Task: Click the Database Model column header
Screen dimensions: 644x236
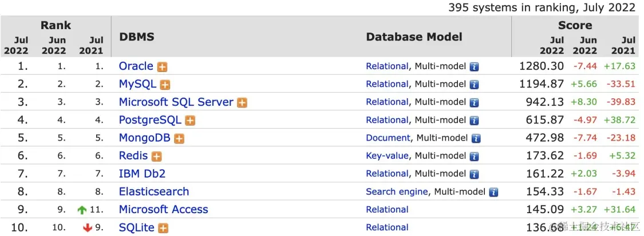Action: (414, 37)
